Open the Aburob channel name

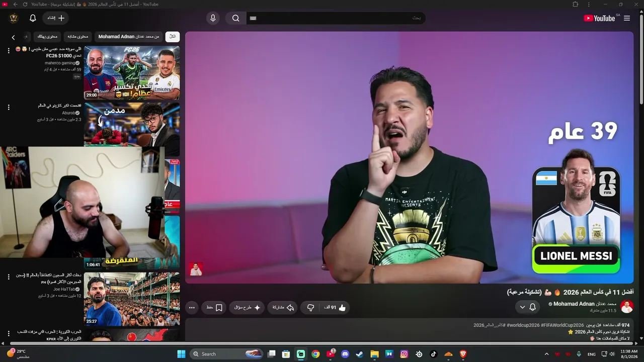point(68,113)
